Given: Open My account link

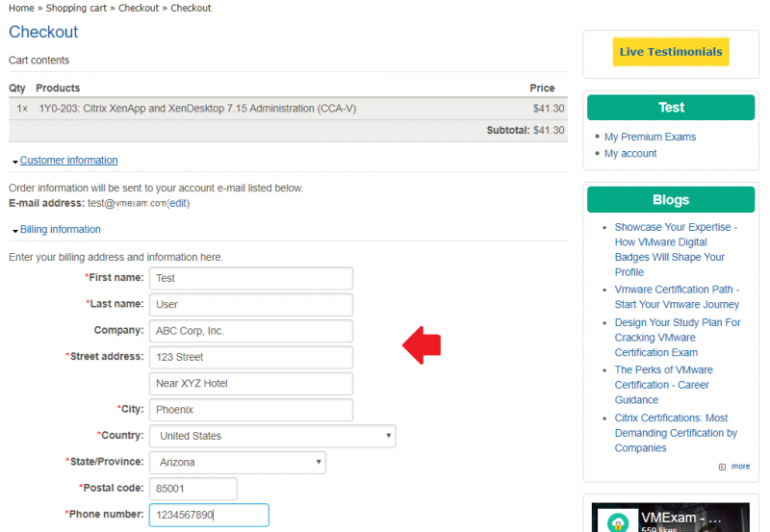Looking at the screenshot, I should (630, 153).
